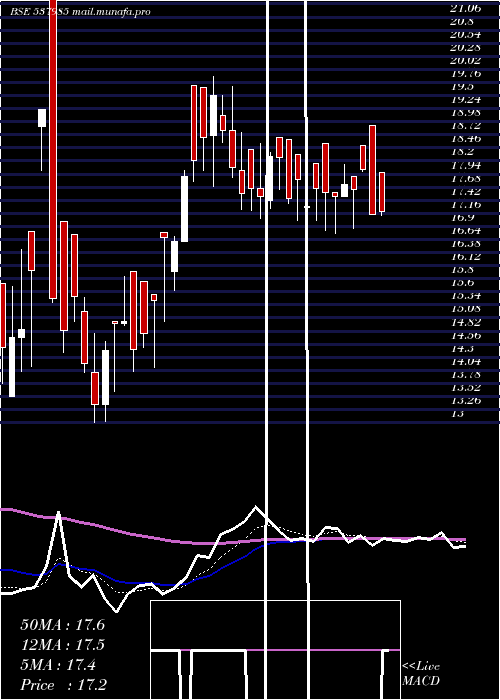The image size is (500, 700).
Task: Select the 17.68 price axis label
Action: (x=465, y=178)
